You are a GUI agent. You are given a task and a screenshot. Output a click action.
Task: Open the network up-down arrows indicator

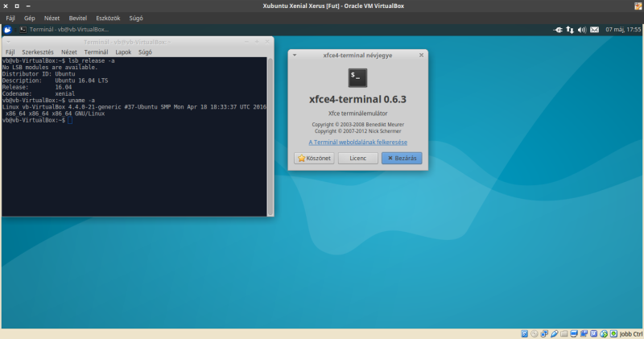tap(570, 30)
